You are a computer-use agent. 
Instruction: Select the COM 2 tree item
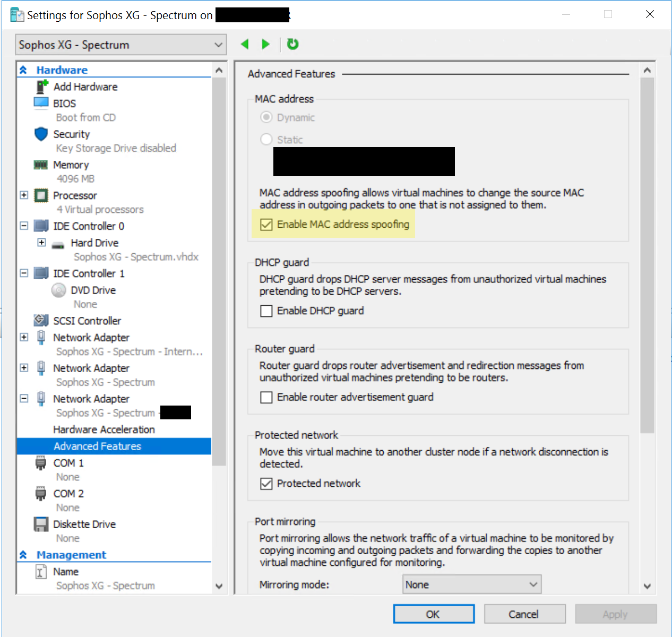[x=68, y=494]
